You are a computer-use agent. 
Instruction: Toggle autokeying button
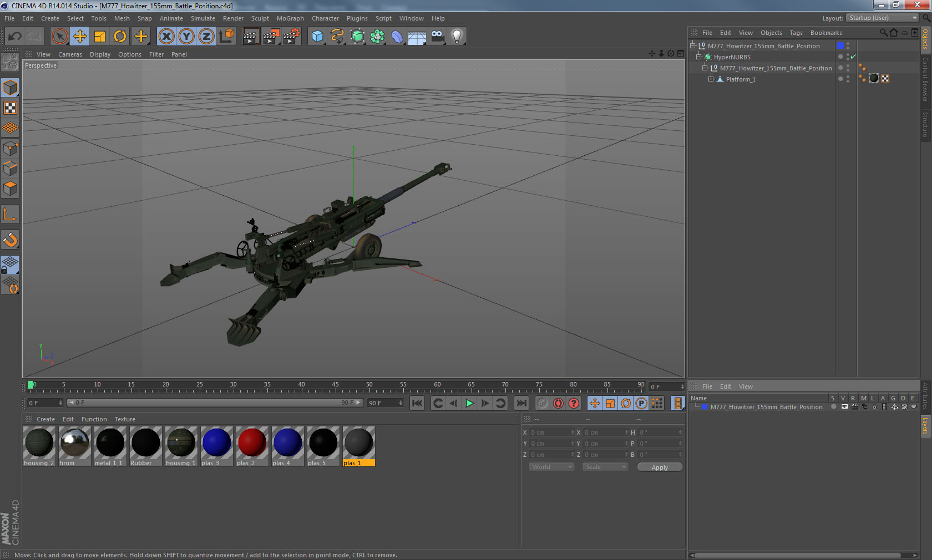pos(558,403)
